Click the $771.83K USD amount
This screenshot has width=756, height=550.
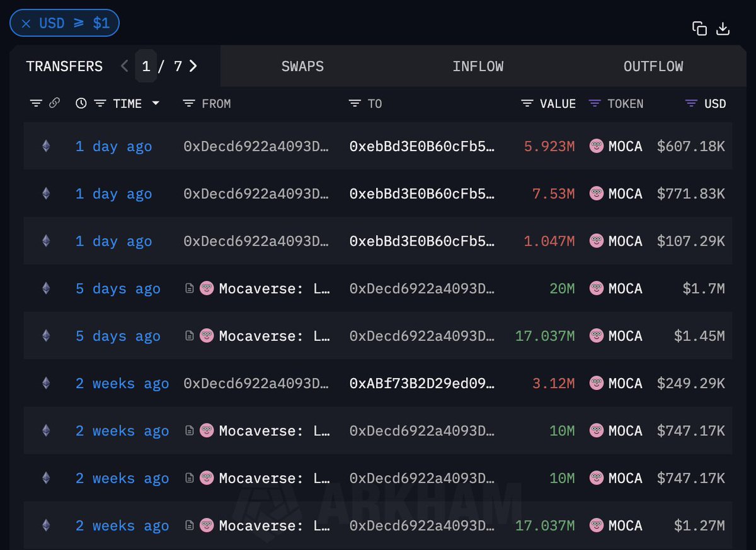click(691, 193)
